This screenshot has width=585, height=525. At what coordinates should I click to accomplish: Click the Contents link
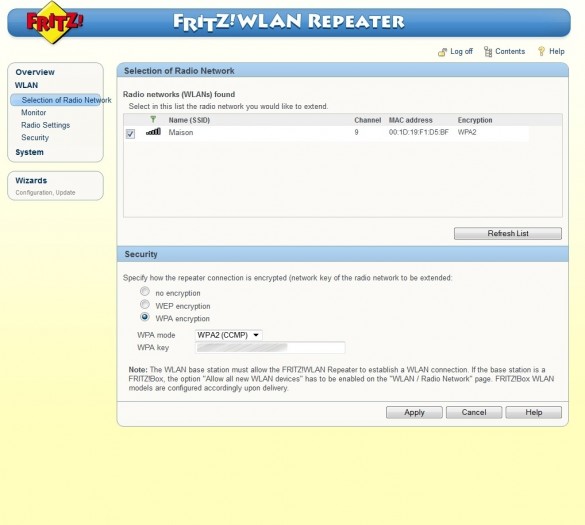coord(510,51)
